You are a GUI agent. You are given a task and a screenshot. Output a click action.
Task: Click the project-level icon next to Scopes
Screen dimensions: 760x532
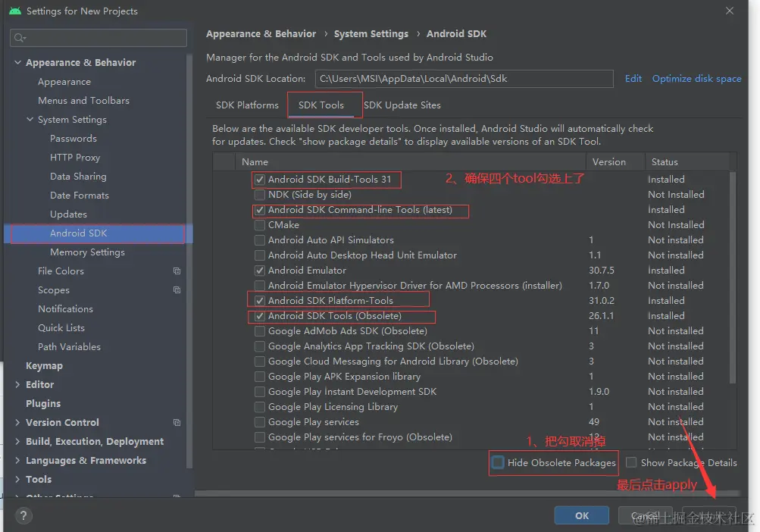coord(177,290)
